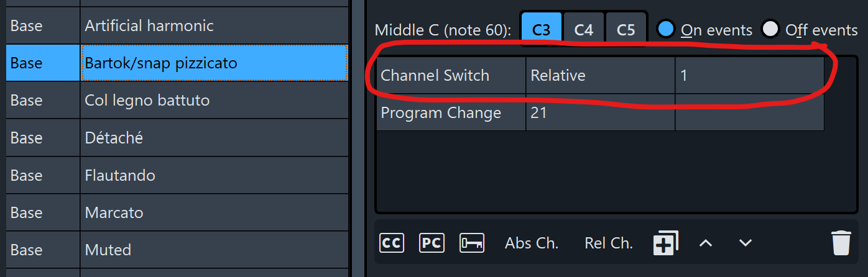The height and width of the screenshot is (277, 868).
Task: Set Middle C to C3
Action: click(542, 30)
